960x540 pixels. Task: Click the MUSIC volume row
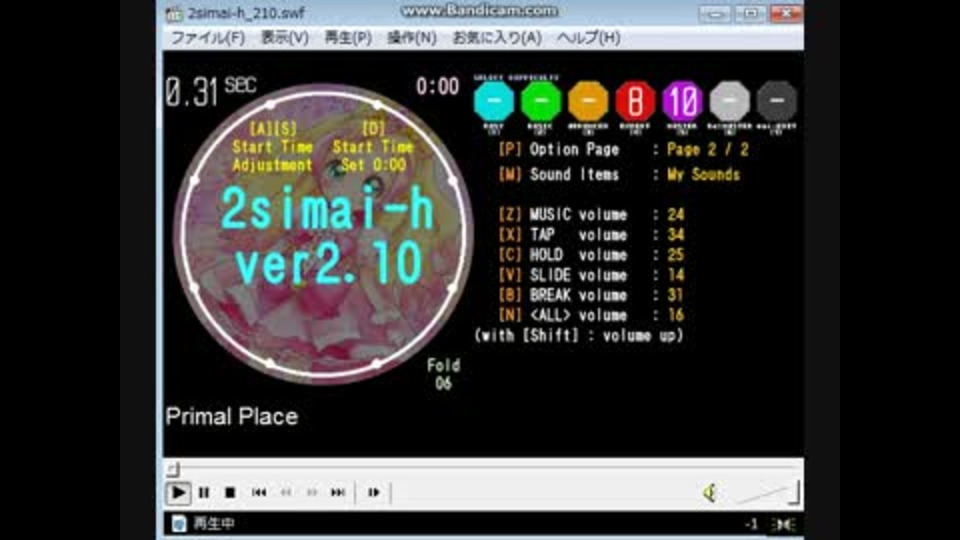(591, 215)
